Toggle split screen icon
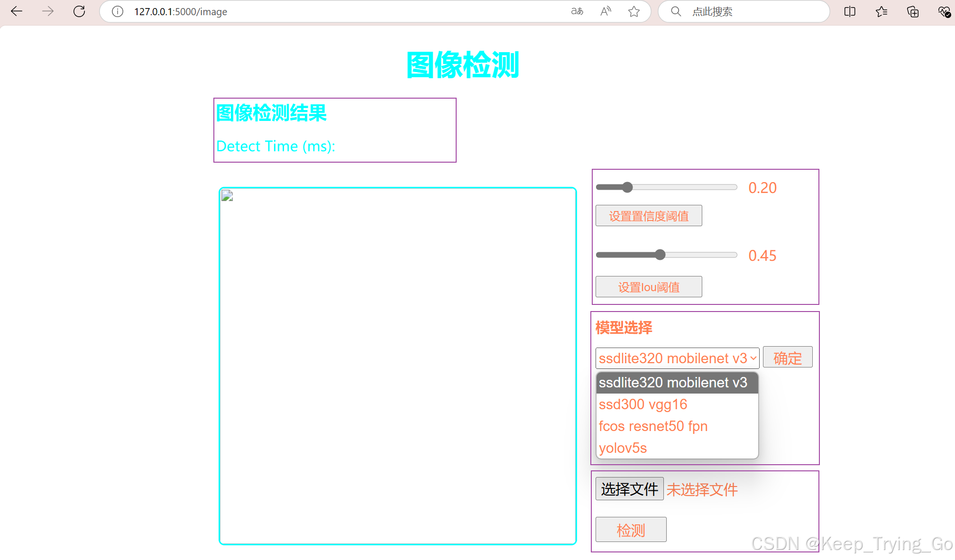 [x=850, y=11]
